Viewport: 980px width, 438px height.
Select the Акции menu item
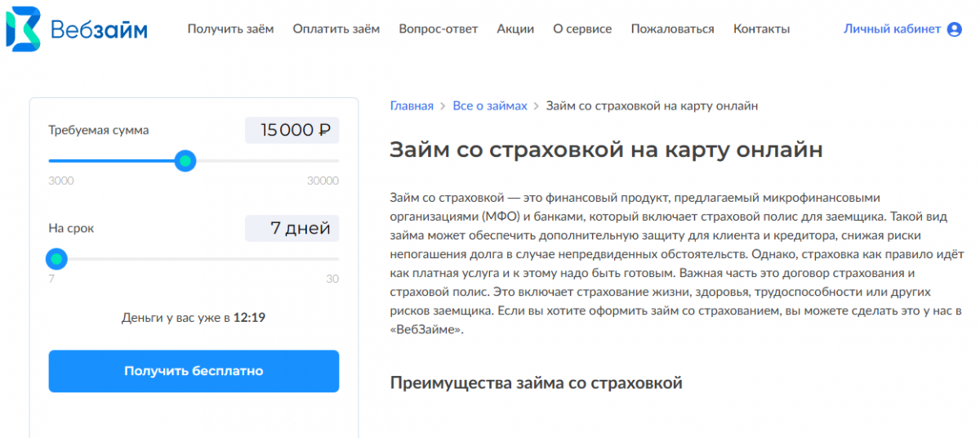515,29
